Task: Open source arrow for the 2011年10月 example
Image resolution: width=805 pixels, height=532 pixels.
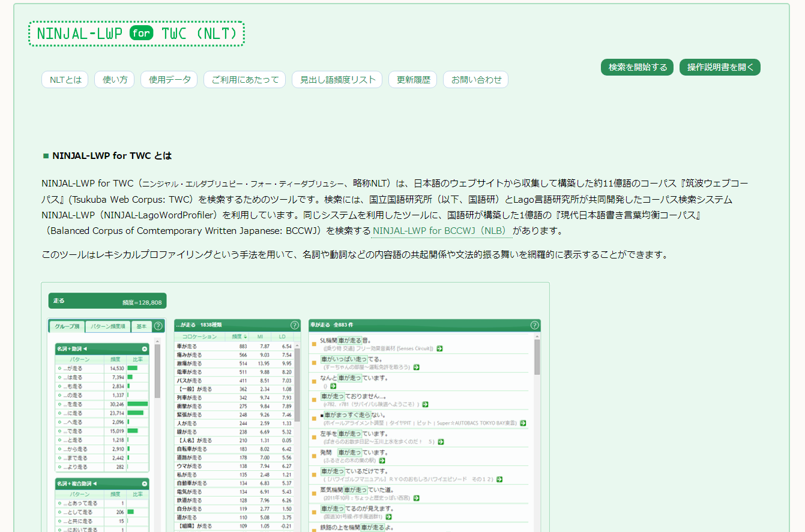Action: 416,498
